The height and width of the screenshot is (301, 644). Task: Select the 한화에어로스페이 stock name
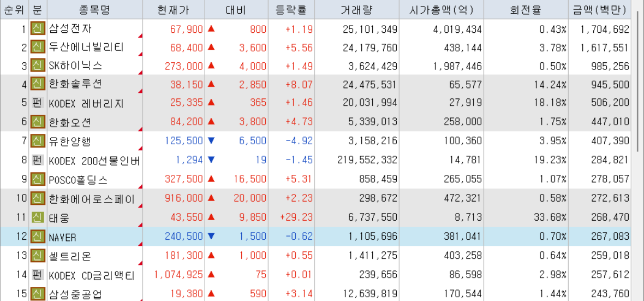92,199
